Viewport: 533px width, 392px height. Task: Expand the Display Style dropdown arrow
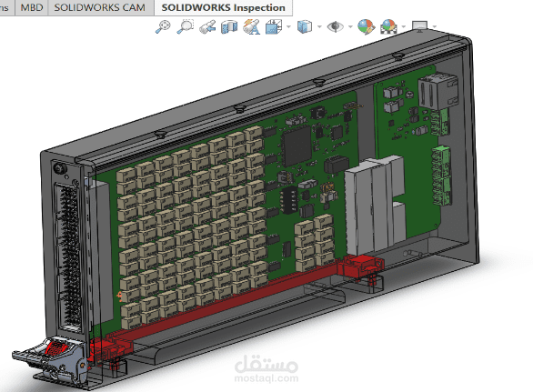[x=319, y=26]
